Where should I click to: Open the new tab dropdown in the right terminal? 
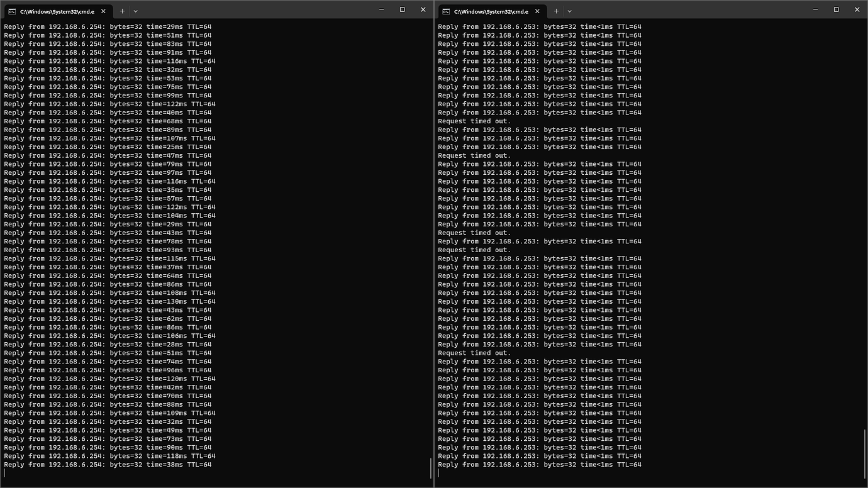tap(570, 11)
